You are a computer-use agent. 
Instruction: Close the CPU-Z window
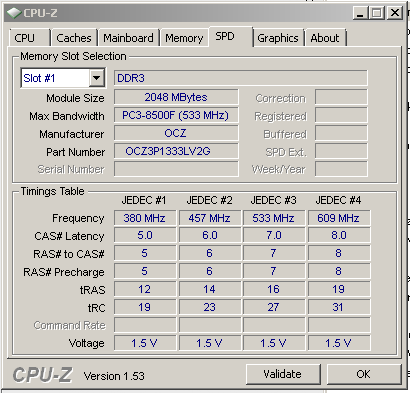pyautogui.click(x=395, y=13)
